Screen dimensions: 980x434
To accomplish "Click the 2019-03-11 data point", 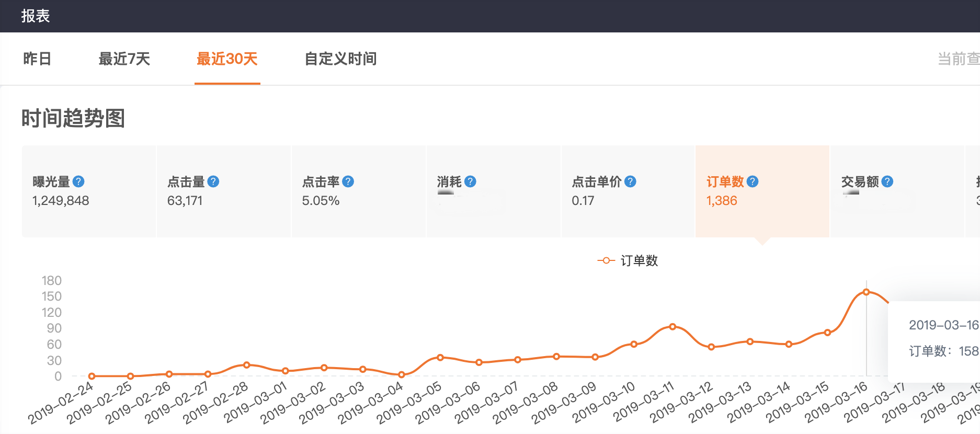I will [673, 326].
